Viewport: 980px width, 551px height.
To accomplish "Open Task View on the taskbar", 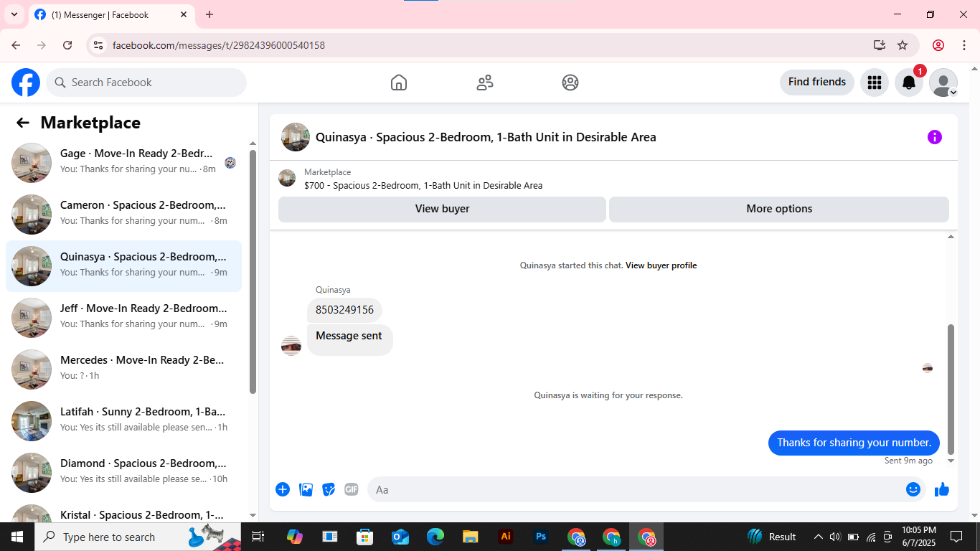I will pyautogui.click(x=258, y=537).
